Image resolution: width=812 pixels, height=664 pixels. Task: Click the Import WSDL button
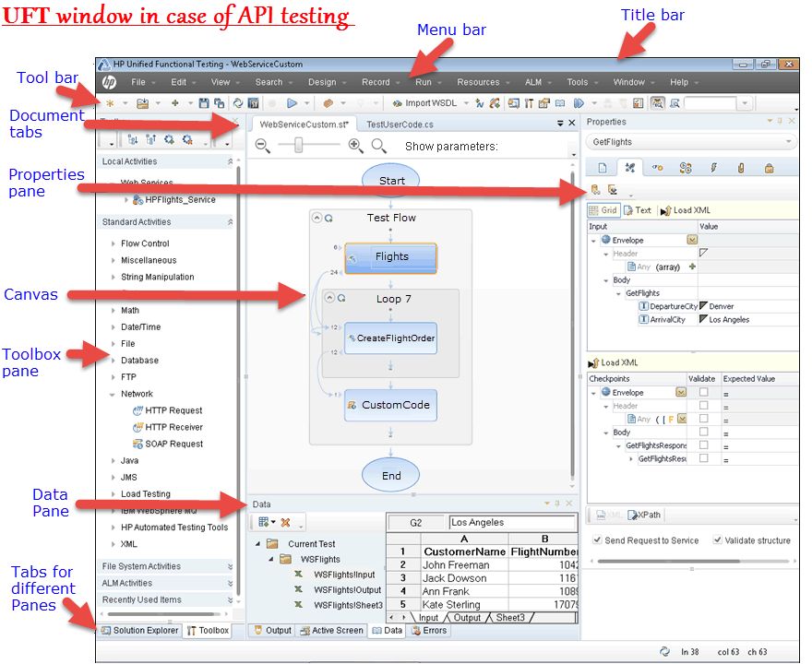pos(425,103)
